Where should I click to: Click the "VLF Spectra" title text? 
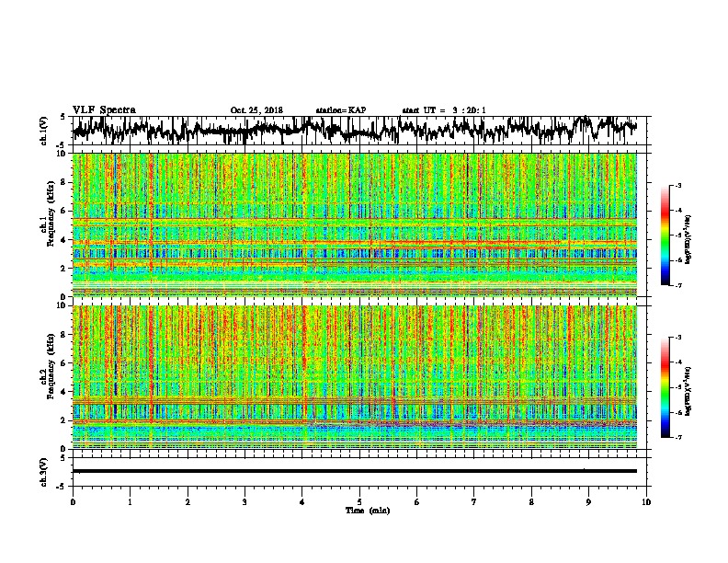104,110
